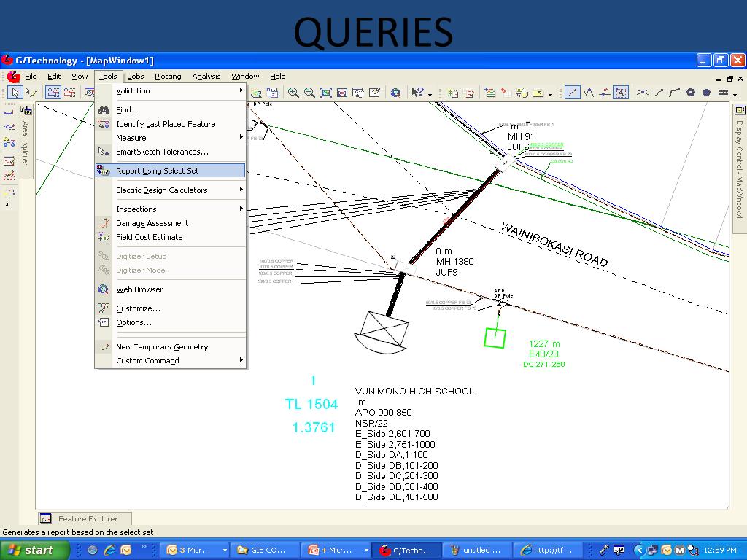747x560 pixels.
Task: Pick the ring-shaped snap icon
Action: [x=690, y=93]
